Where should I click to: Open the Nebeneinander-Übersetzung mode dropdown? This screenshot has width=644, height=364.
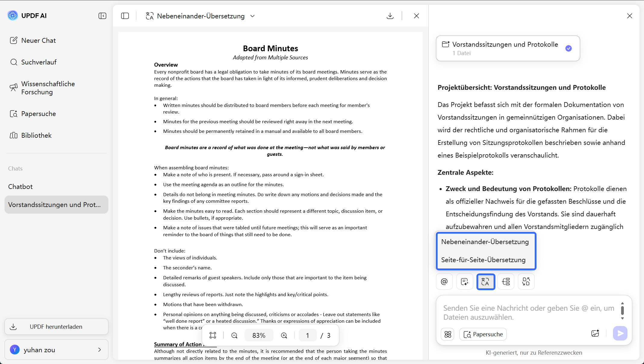253,16
